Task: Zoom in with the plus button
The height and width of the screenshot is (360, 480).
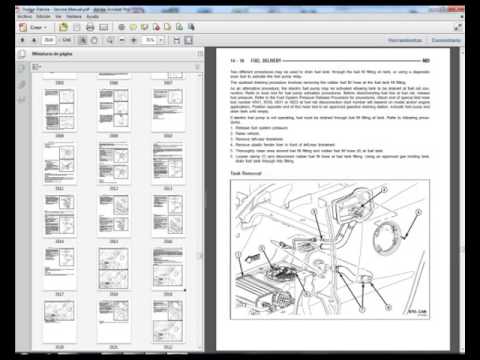Action: click(134, 40)
